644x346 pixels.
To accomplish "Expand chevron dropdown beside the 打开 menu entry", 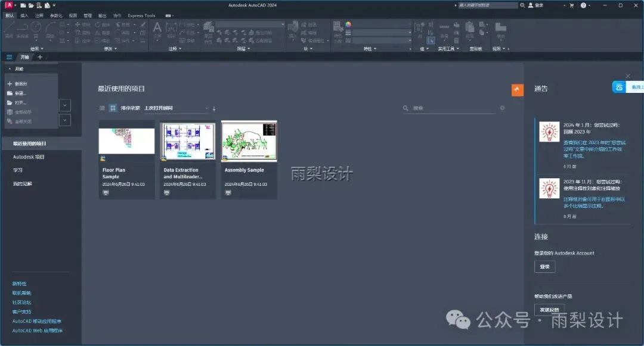I will point(64,105).
